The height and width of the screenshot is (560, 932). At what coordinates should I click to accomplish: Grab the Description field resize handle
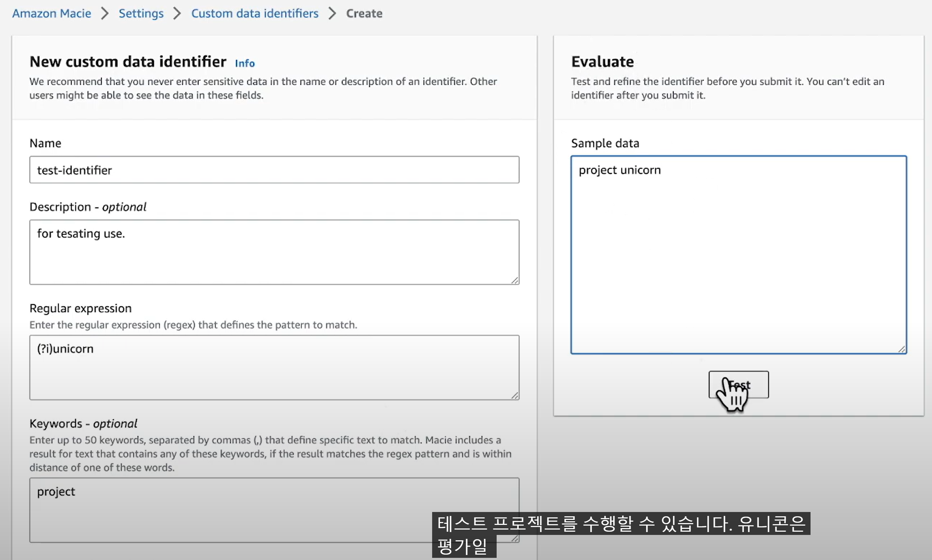point(515,280)
